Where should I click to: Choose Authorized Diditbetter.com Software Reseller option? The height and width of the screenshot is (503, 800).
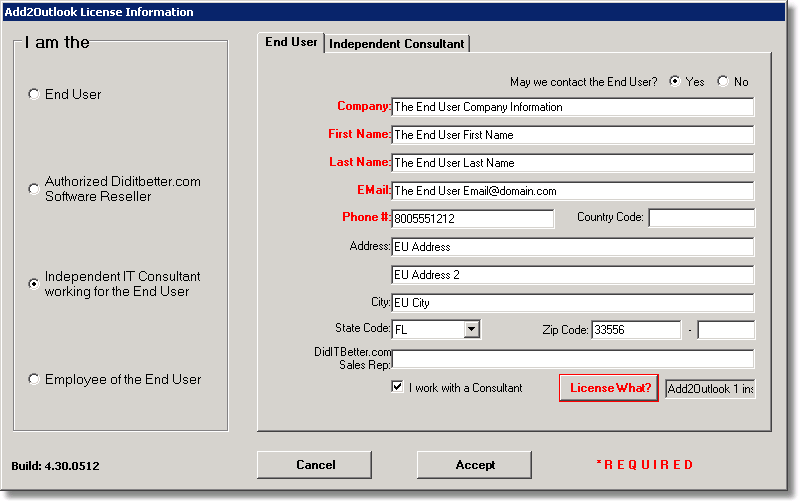click(34, 189)
